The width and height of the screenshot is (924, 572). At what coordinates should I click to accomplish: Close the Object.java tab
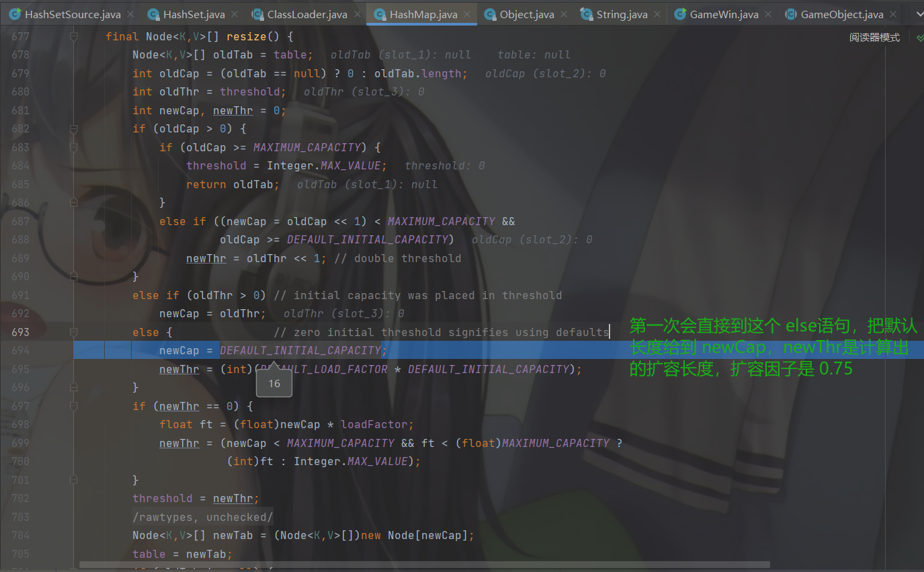[564, 14]
